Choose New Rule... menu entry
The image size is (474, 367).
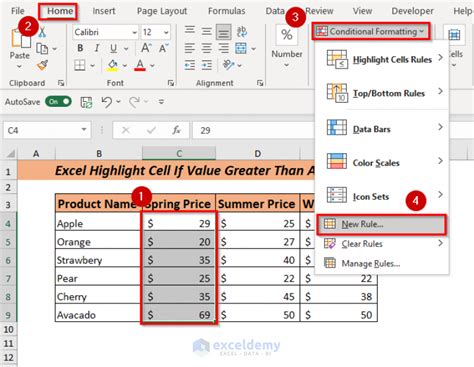pyautogui.click(x=381, y=225)
